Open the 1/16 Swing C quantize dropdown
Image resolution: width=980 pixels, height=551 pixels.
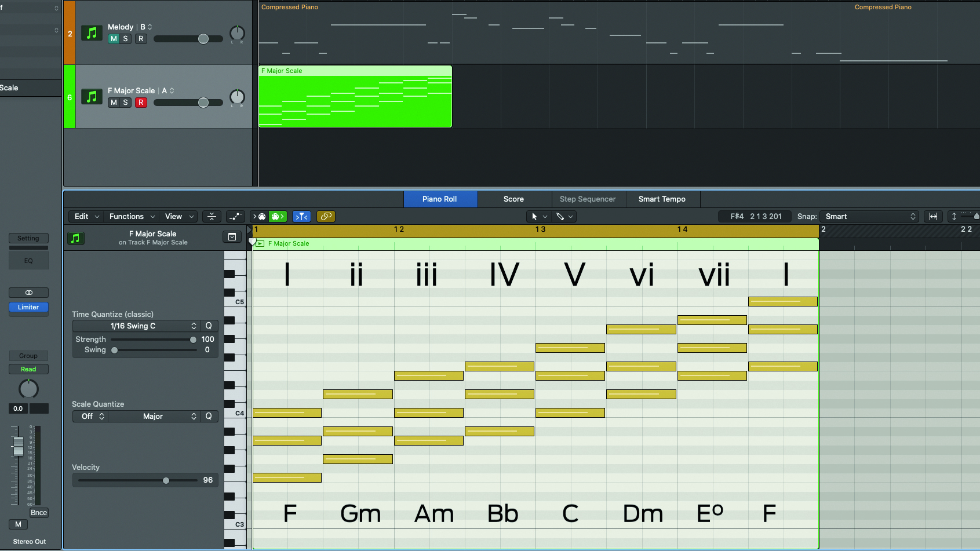pyautogui.click(x=136, y=326)
